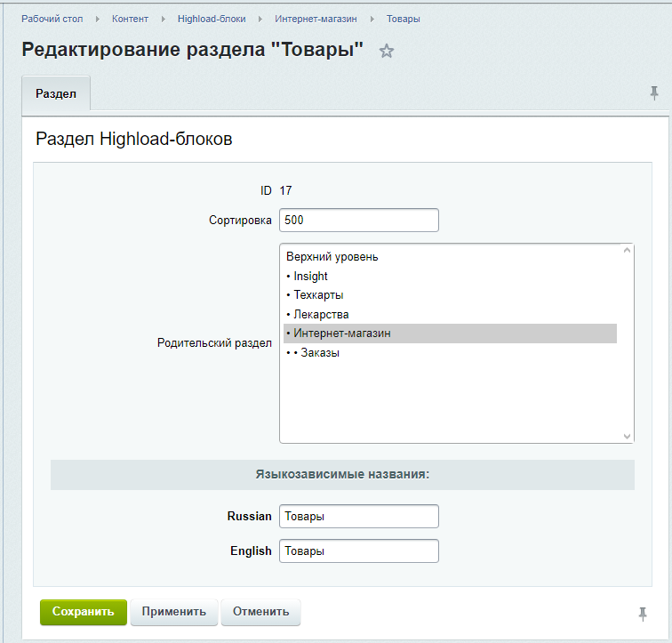
Task: Select Заказы in parent section list
Action: coord(450,352)
